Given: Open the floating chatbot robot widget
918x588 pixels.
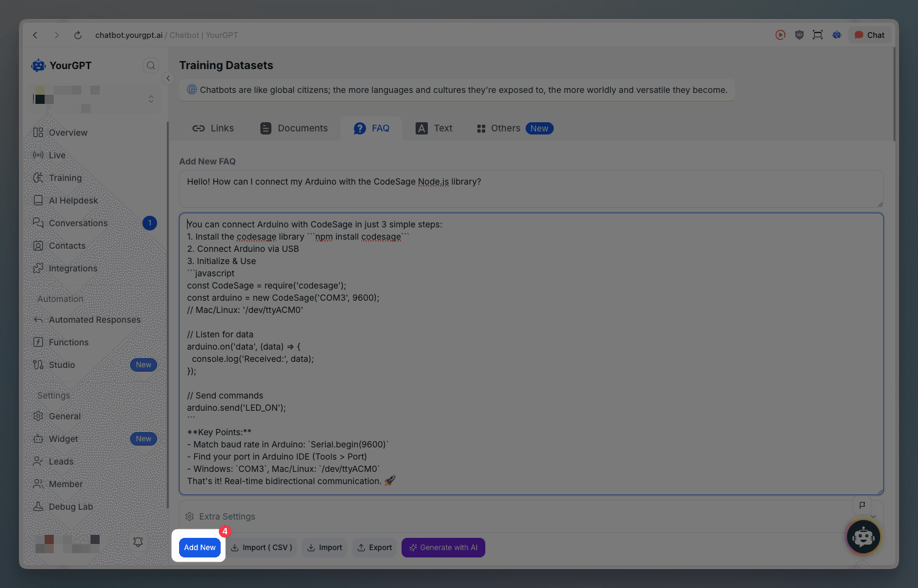Looking at the screenshot, I should 863,537.
